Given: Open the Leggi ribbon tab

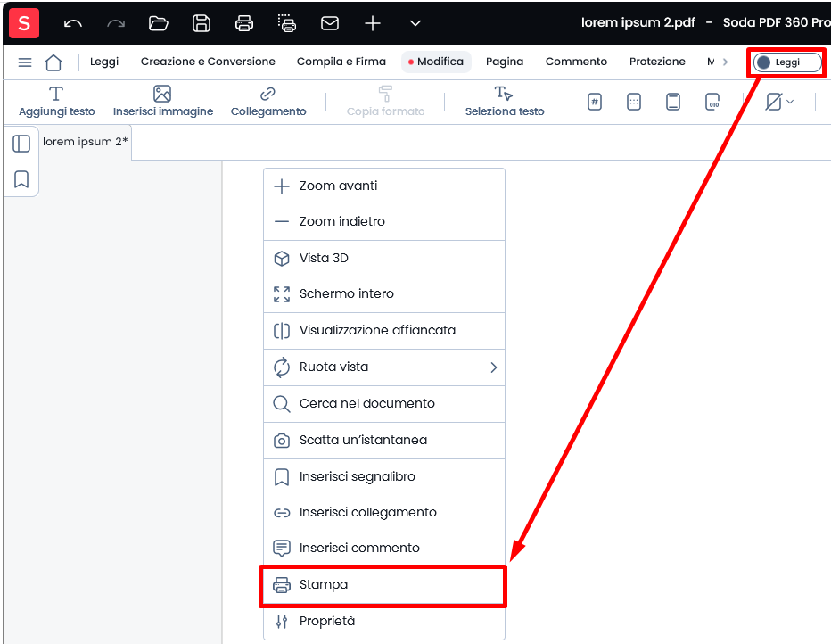Looking at the screenshot, I should (104, 62).
